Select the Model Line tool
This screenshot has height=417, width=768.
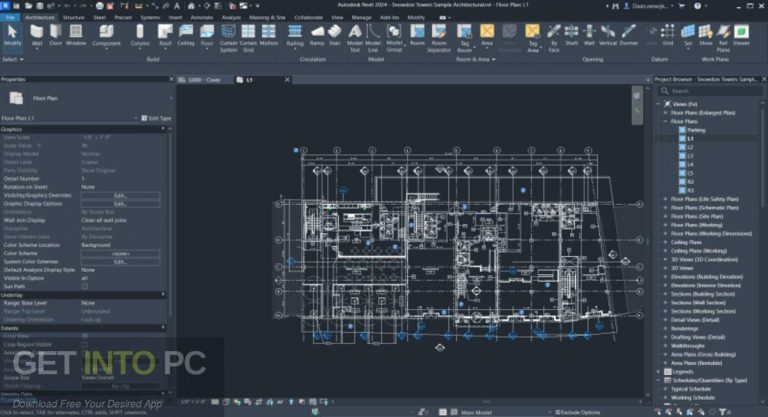click(x=373, y=38)
